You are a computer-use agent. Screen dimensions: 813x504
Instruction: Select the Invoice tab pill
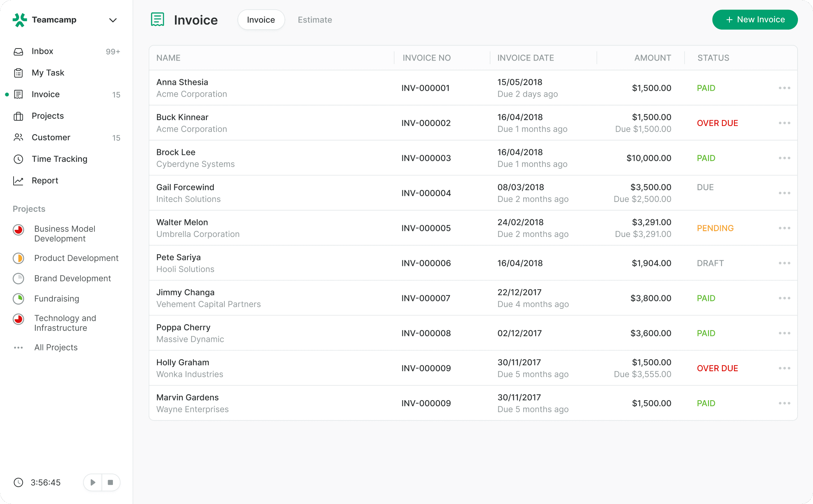point(261,20)
